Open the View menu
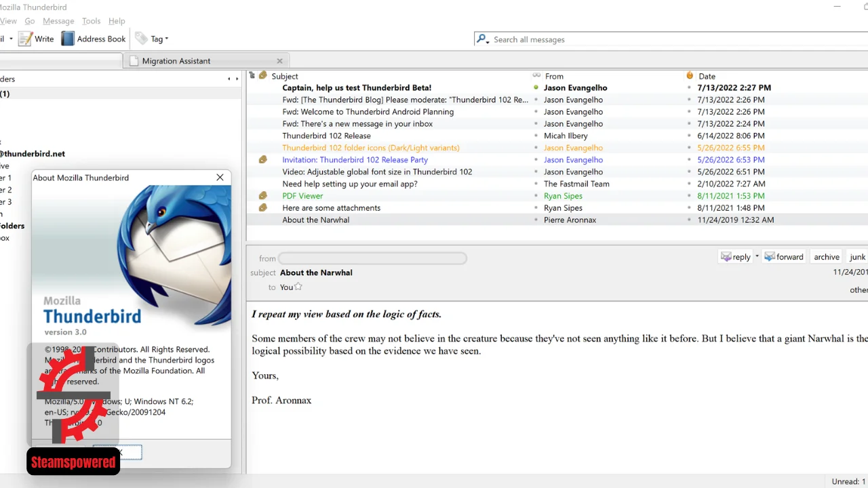 [x=8, y=21]
